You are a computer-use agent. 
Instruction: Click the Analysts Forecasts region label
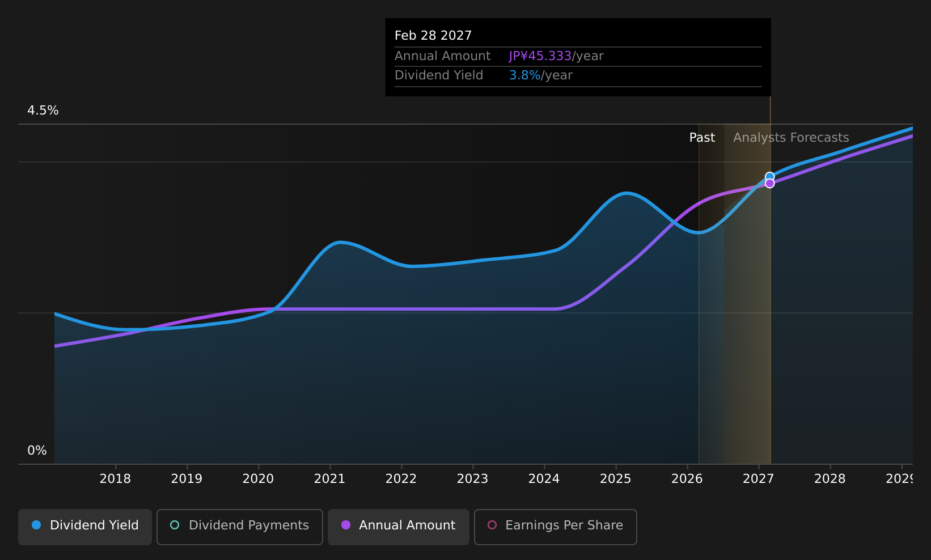tap(791, 138)
